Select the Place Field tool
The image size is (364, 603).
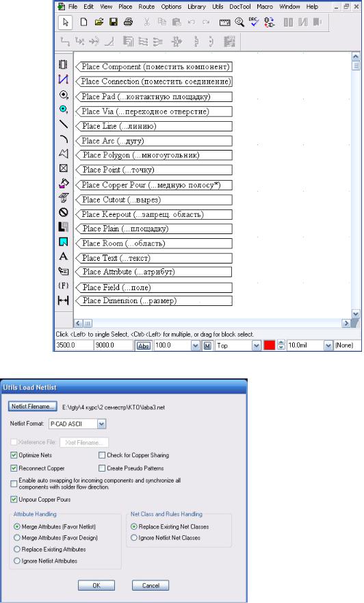coord(64,285)
